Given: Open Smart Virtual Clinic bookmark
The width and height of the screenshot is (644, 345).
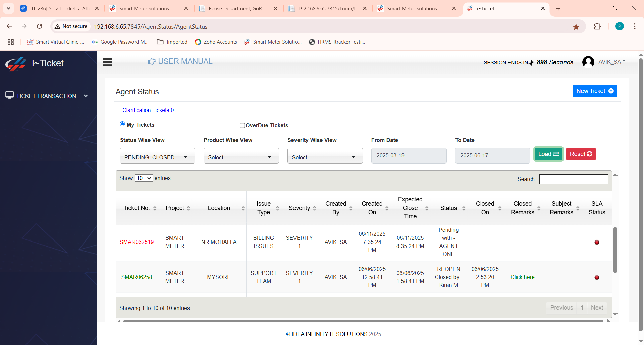Looking at the screenshot, I should [x=56, y=42].
